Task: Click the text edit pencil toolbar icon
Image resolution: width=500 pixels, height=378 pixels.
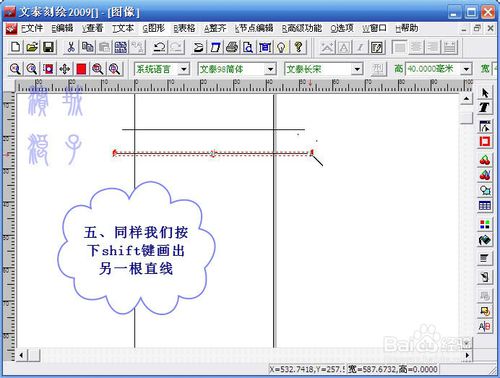Action: (x=377, y=47)
